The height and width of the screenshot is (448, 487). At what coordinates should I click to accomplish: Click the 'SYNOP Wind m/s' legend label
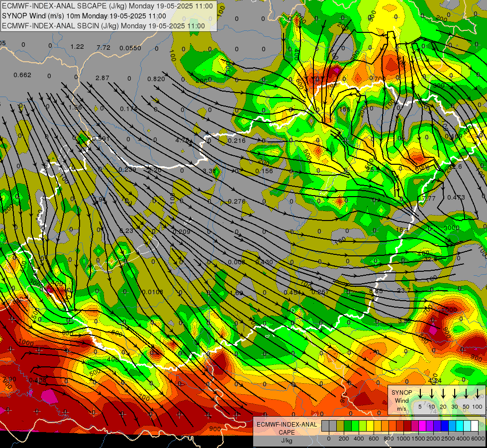401,401
